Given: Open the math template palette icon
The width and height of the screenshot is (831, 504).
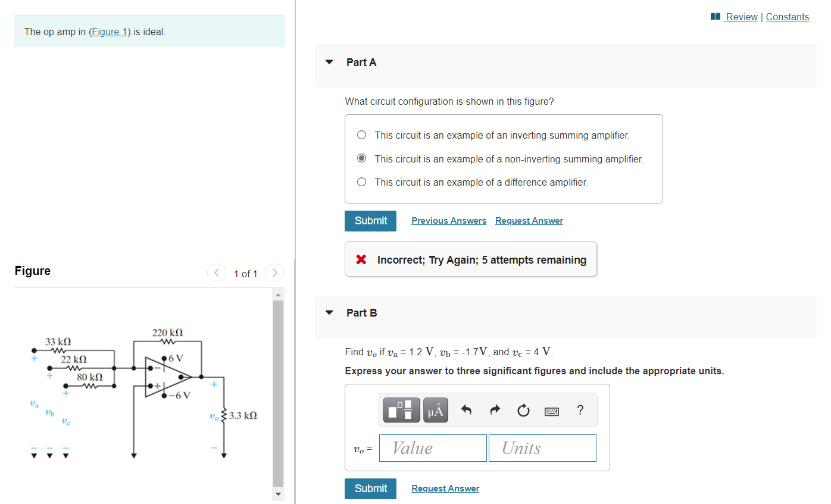Looking at the screenshot, I should coord(401,410).
